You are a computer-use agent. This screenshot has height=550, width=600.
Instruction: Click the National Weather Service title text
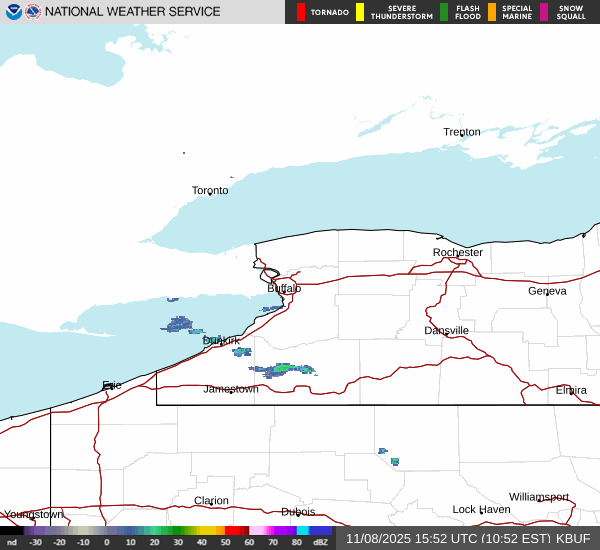tap(133, 12)
